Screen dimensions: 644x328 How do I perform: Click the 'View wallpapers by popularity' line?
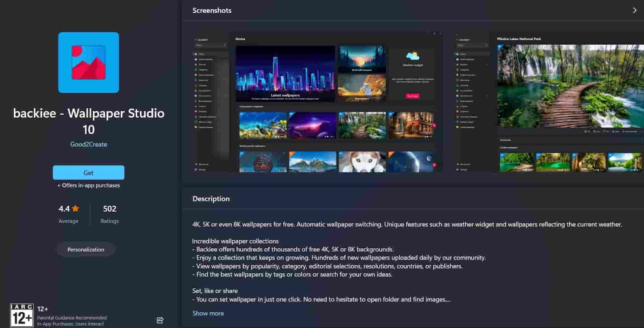tap(327, 266)
